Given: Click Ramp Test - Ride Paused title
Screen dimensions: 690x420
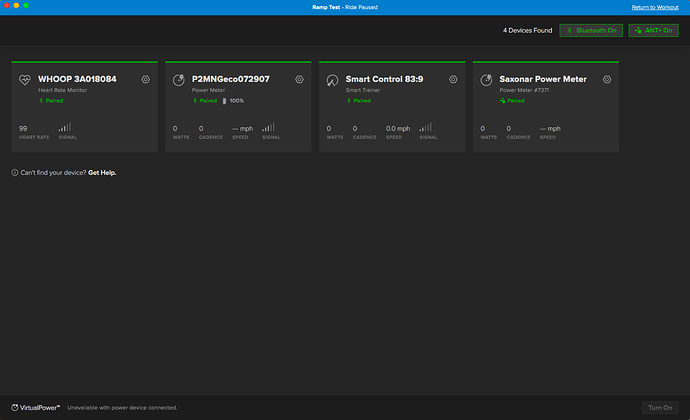Looking at the screenshot, I should [x=345, y=7].
